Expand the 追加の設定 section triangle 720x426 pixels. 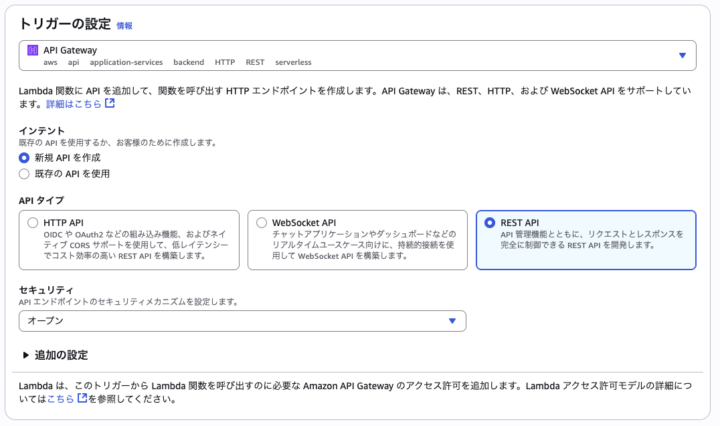point(25,355)
